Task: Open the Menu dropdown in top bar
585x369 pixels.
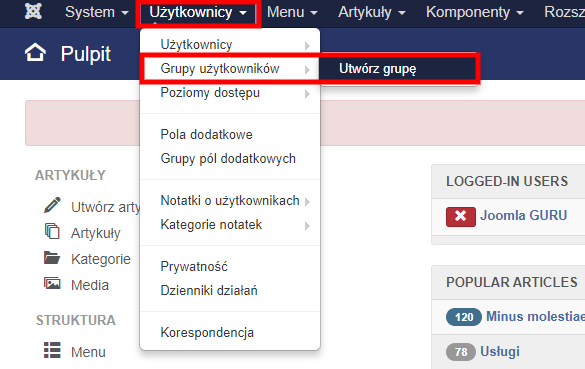Action: (292, 12)
